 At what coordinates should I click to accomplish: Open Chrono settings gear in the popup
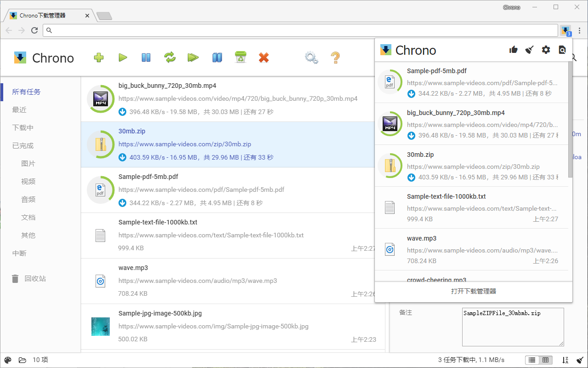point(546,50)
